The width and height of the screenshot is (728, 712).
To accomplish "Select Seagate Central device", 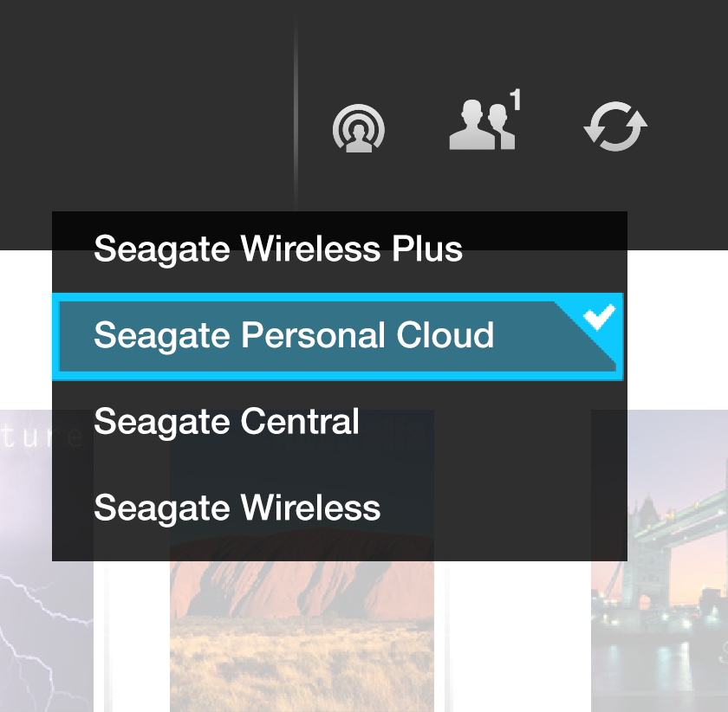I will click(x=226, y=422).
